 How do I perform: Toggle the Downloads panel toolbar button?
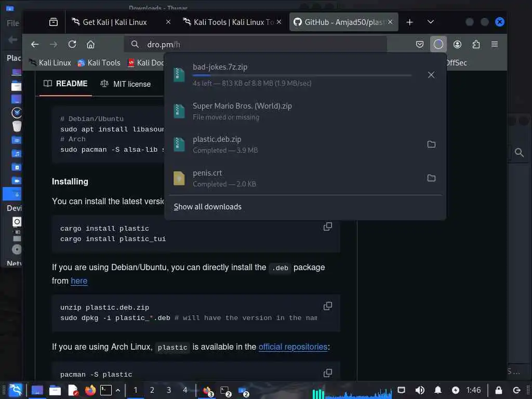(x=438, y=44)
